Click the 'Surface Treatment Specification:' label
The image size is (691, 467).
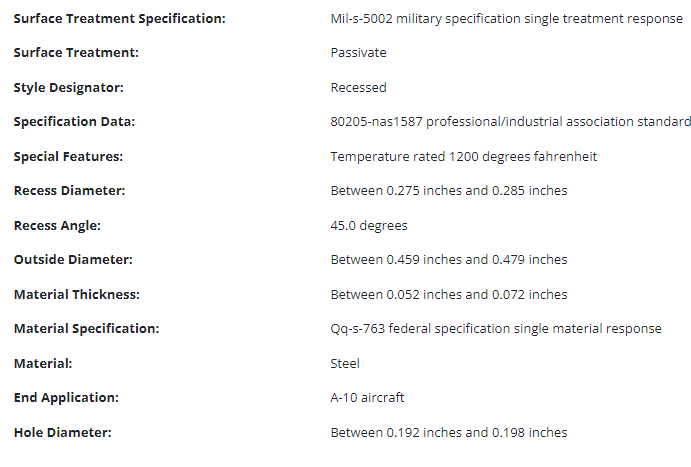[x=119, y=19]
